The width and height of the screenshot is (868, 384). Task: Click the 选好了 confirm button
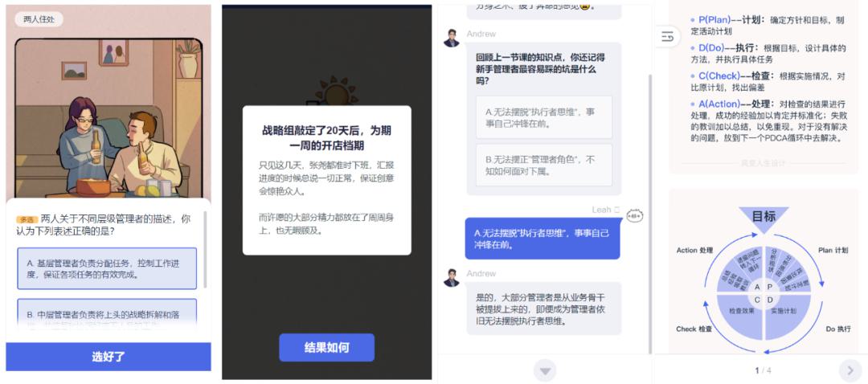point(108,357)
